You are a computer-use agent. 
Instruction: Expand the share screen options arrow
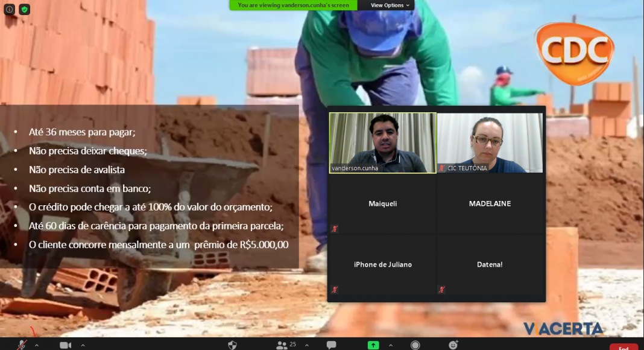(390, 345)
